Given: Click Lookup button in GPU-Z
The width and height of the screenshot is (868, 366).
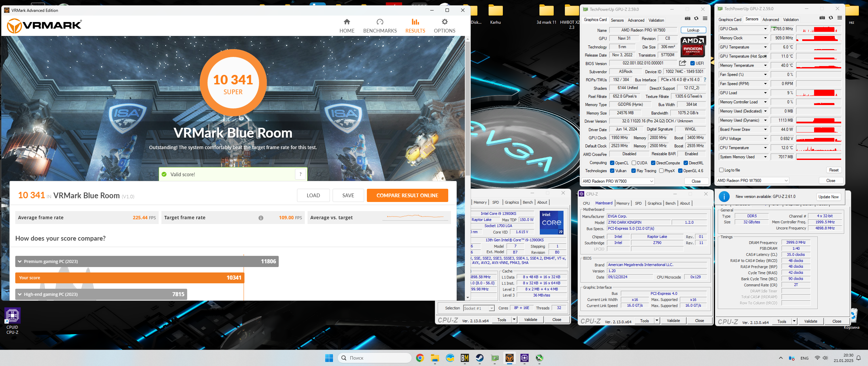Looking at the screenshot, I should click(693, 30).
